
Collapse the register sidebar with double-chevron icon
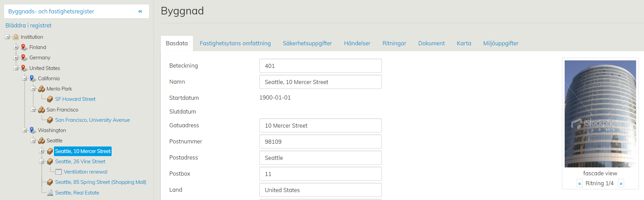[x=140, y=11]
